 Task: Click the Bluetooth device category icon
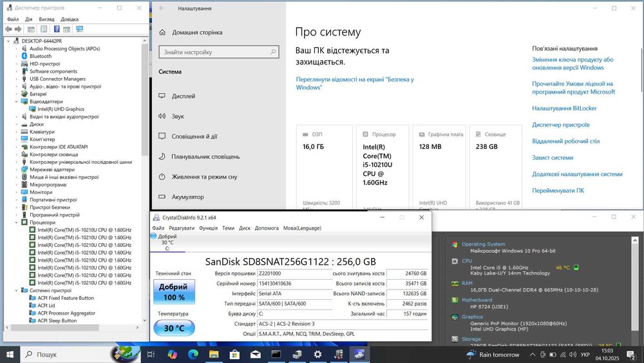pyautogui.click(x=24, y=56)
